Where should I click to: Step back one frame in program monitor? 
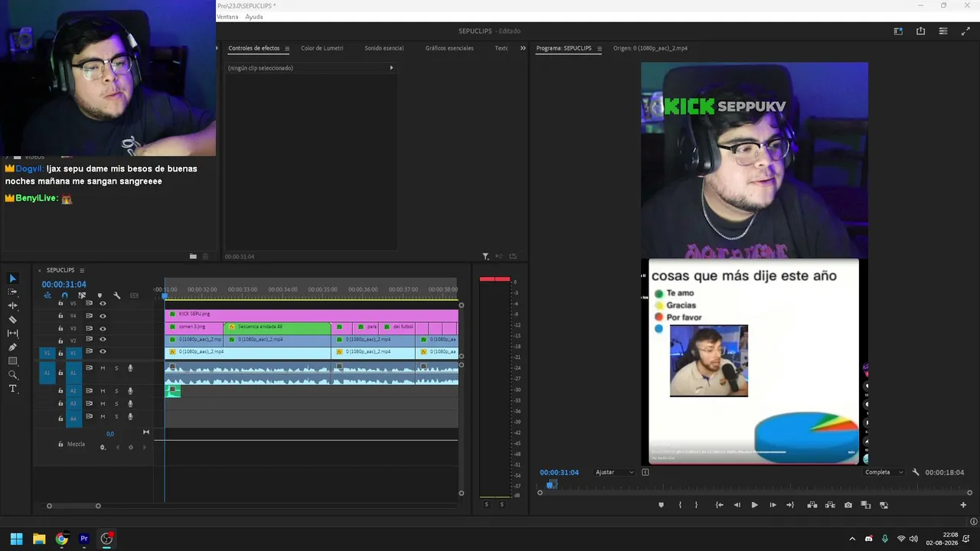[x=737, y=505]
